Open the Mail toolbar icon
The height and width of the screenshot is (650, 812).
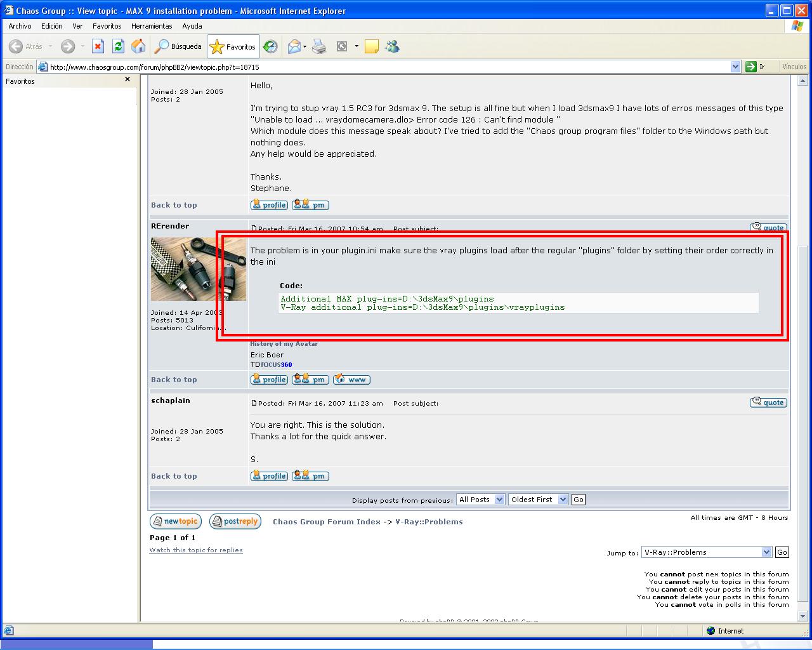[x=294, y=46]
